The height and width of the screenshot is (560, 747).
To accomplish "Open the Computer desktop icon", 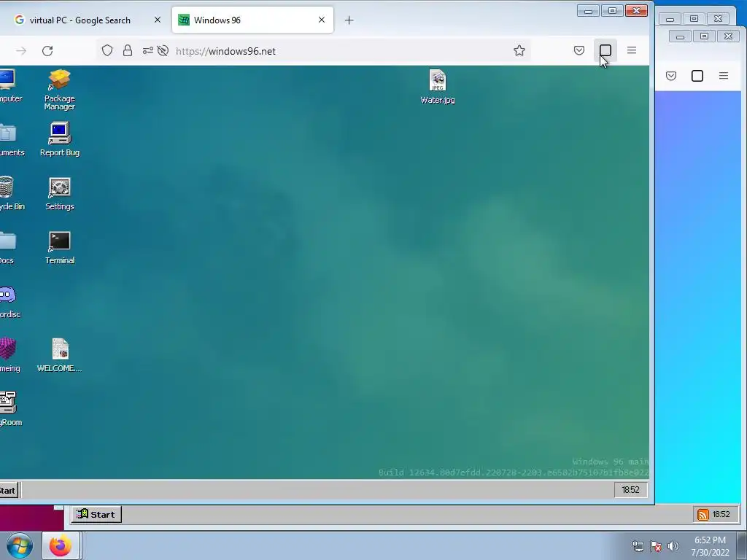I will tap(9, 86).
